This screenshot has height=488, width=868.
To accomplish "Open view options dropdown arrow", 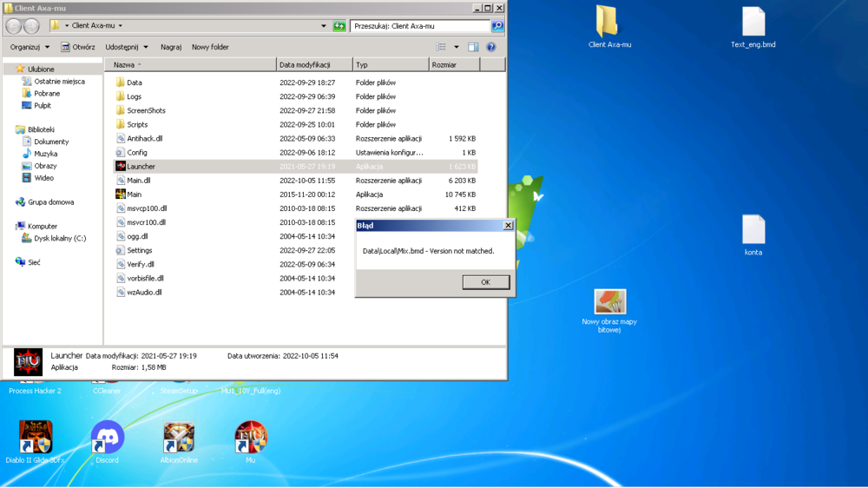I will [457, 47].
